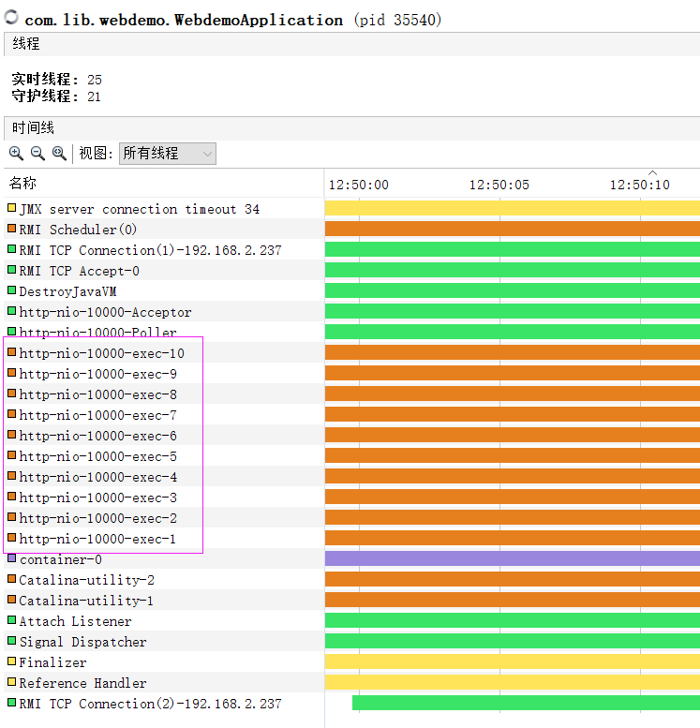Select the 时间线 section header
Image resolution: width=700 pixels, height=728 pixels.
pyautogui.click(x=33, y=128)
